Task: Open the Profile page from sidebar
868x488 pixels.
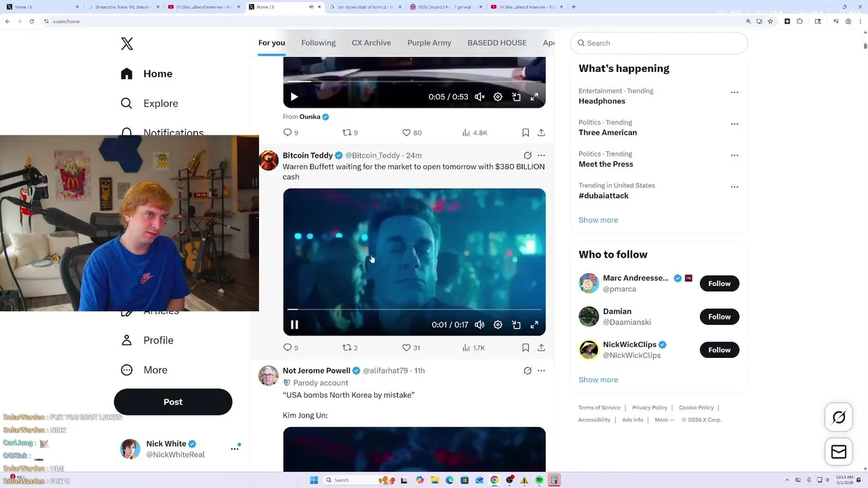Action: click(x=147, y=340)
